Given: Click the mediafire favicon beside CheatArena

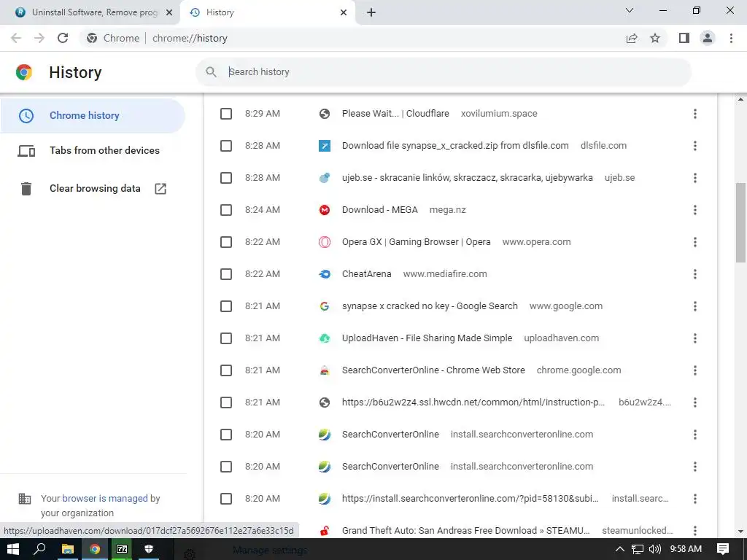Looking at the screenshot, I should (325, 274).
